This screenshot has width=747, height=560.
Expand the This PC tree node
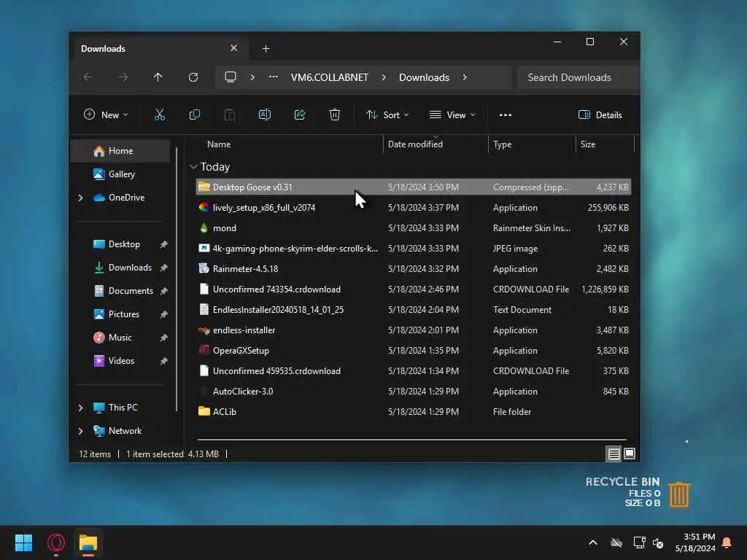(x=80, y=408)
